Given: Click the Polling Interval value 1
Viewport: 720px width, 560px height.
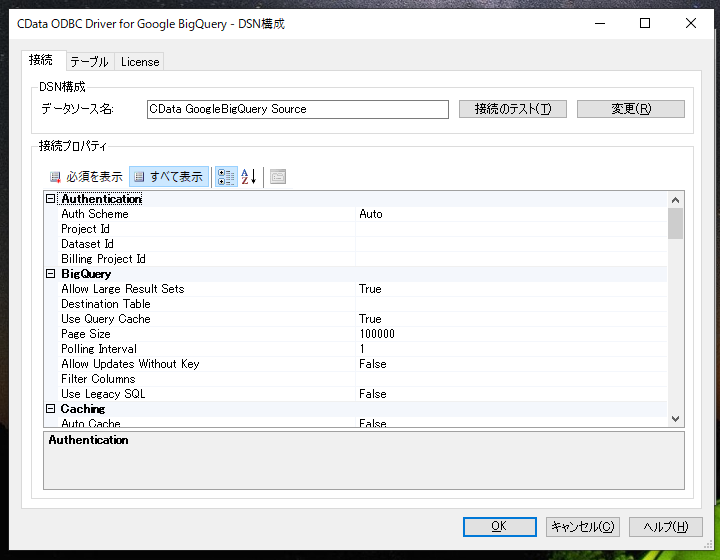Looking at the screenshot, I should coord(362,349).
